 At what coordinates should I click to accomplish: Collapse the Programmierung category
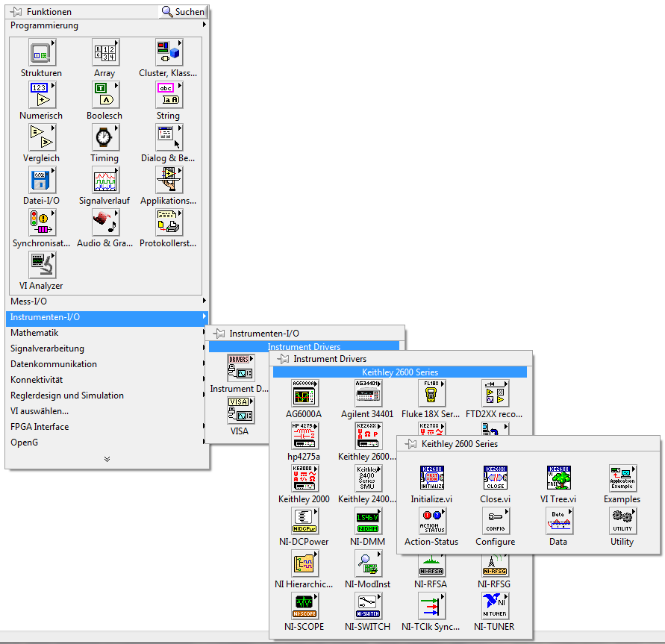coord(107,25)
